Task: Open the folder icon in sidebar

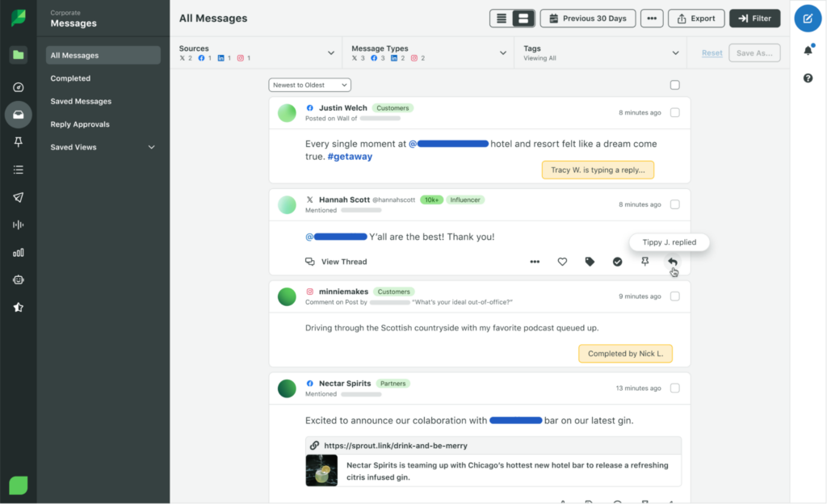Action: click(19, 55)
